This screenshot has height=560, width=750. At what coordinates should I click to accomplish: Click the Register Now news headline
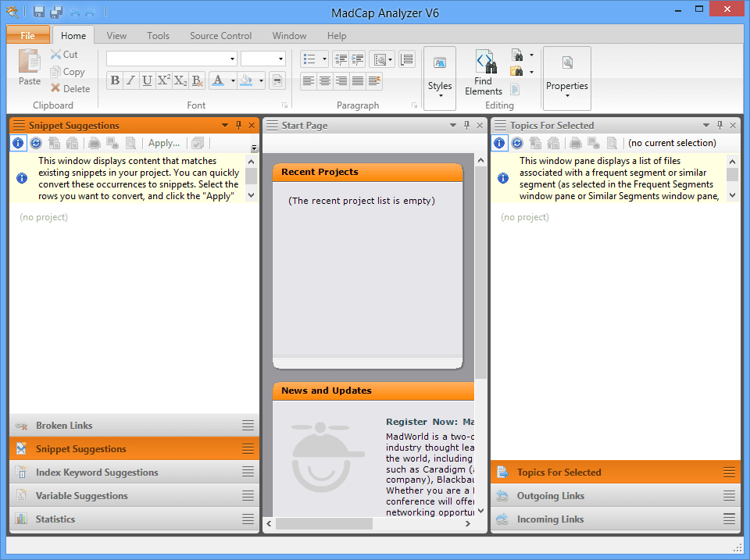click(430, 422)
